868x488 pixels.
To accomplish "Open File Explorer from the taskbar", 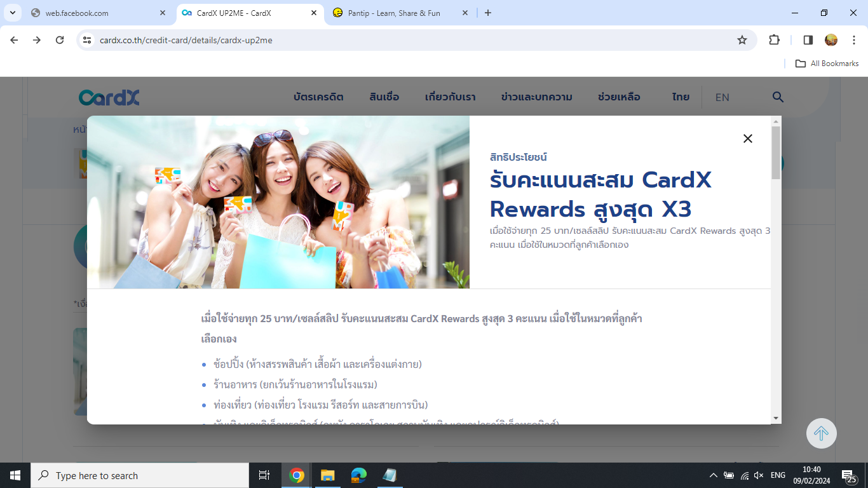I will [327, 475].
